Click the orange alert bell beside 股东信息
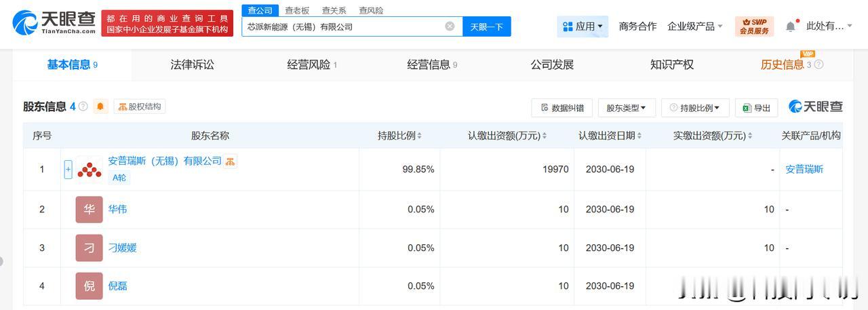The image size is (868, 310). coord(101,106)
